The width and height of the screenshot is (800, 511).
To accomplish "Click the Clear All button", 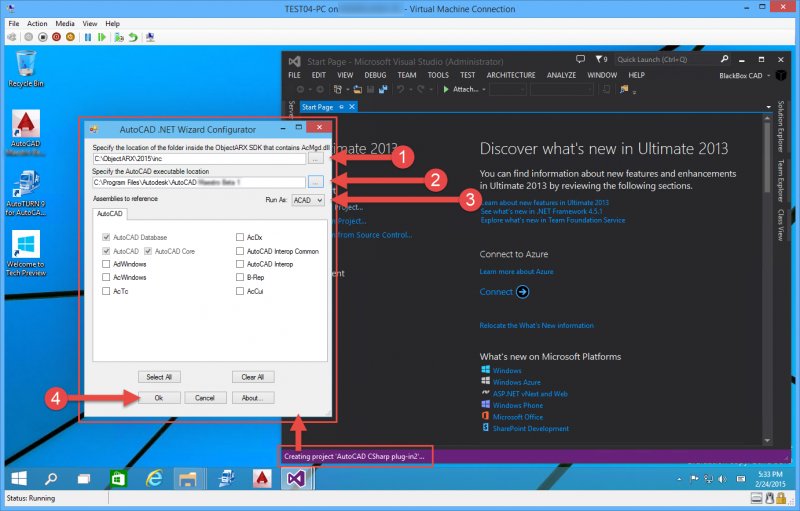I will coord(253,377).
